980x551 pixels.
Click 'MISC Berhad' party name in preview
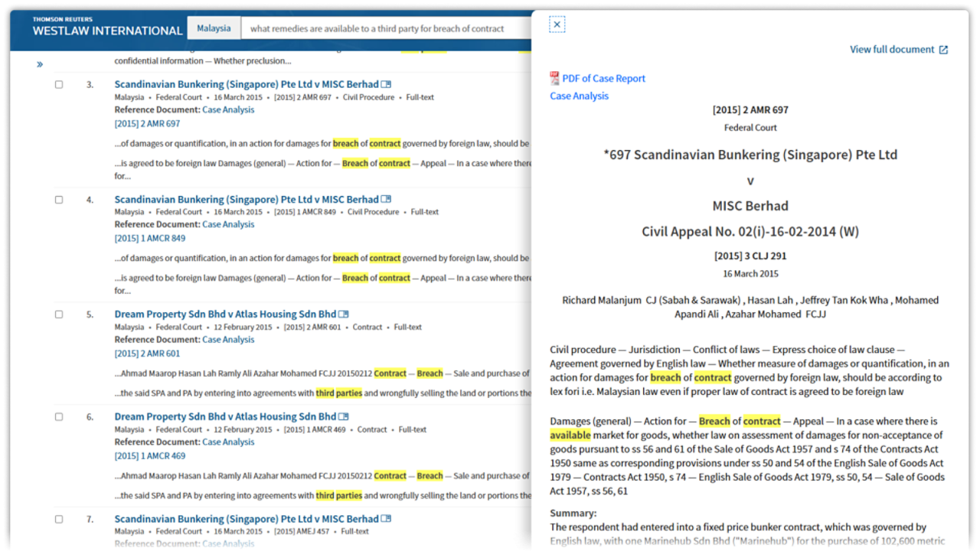750,205
